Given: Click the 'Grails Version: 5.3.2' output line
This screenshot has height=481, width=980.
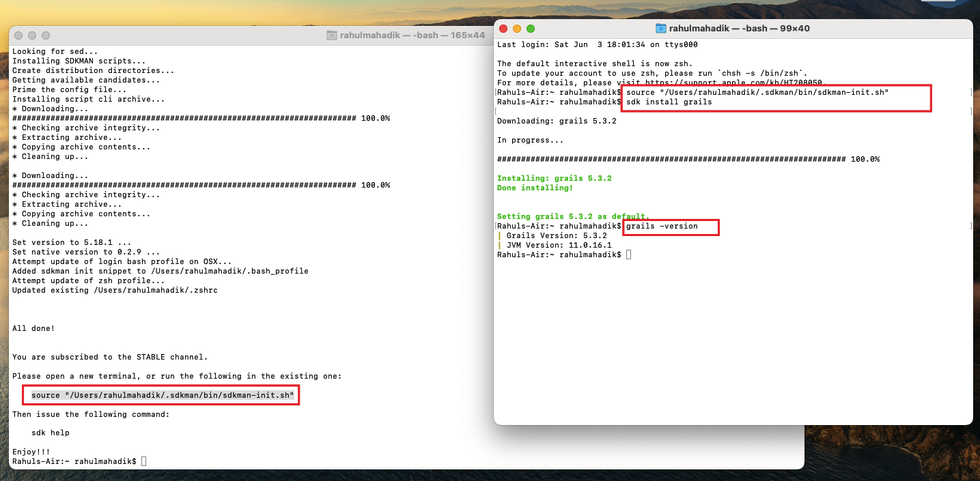Looking at the screenshot, I should (557, 235).
